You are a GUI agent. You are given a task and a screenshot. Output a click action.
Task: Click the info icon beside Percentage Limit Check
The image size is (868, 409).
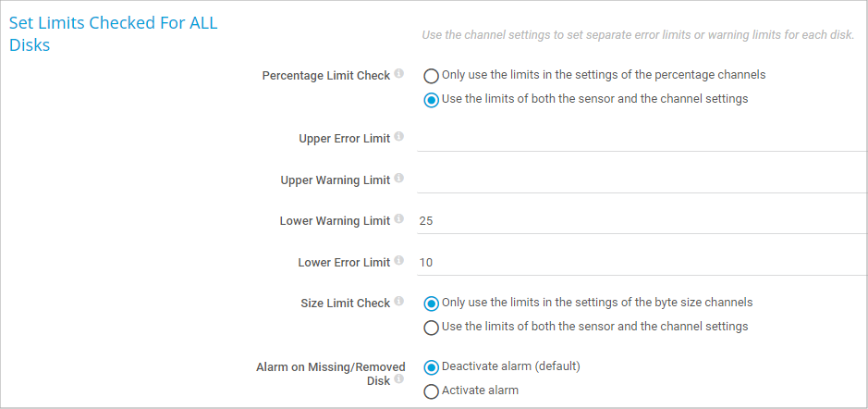point(399,73)
